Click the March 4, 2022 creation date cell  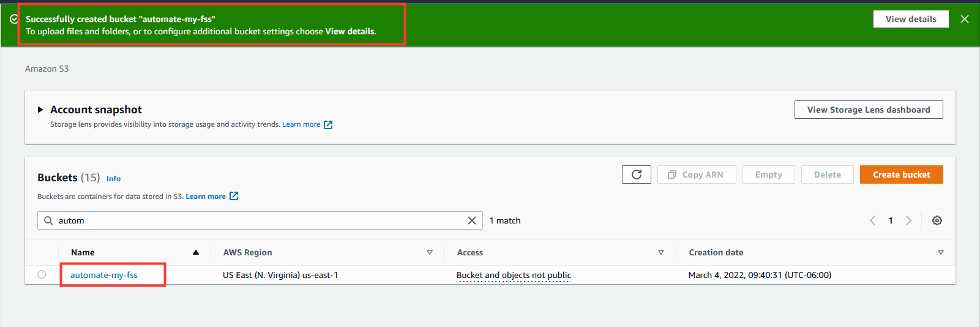pyautogui.click(x=760, y=275)
